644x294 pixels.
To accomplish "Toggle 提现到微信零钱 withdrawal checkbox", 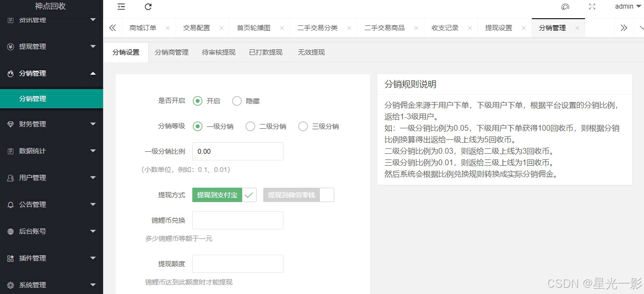I will [298, 195].
